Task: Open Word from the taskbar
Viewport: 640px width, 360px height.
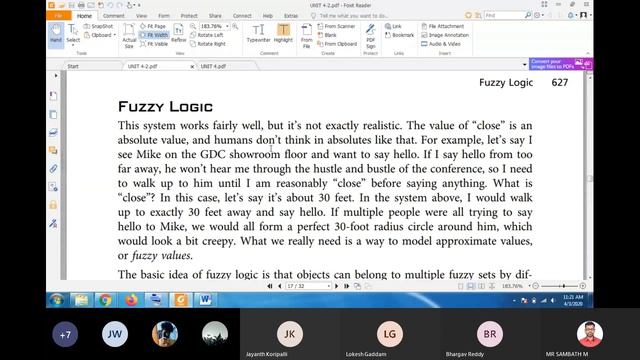Action: pos(205,300)
